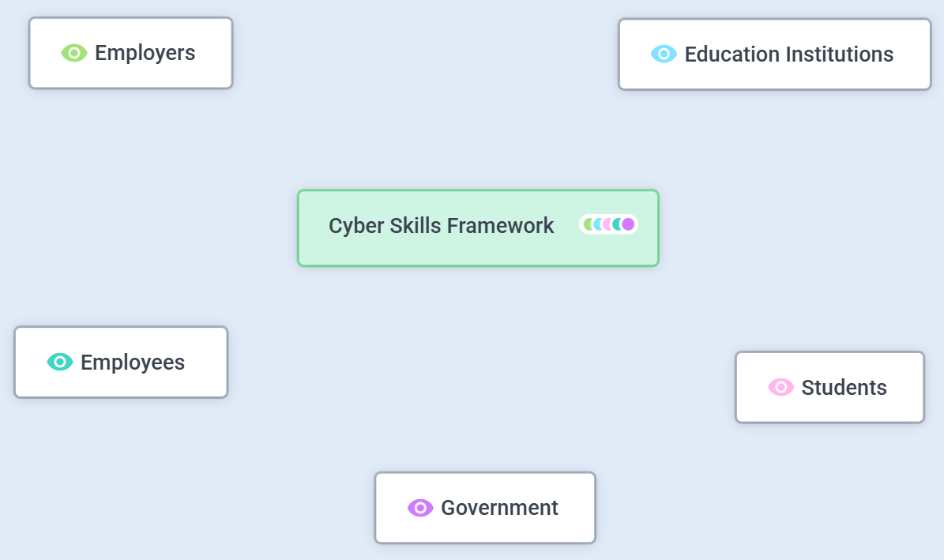
Task: Select the Education Institutions node label
Action: coord(788,54)
